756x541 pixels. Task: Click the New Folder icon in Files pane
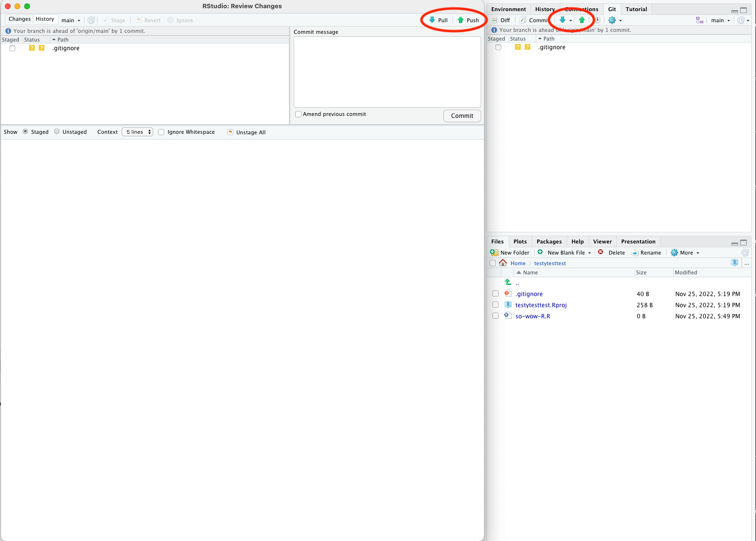click(494, 253)
